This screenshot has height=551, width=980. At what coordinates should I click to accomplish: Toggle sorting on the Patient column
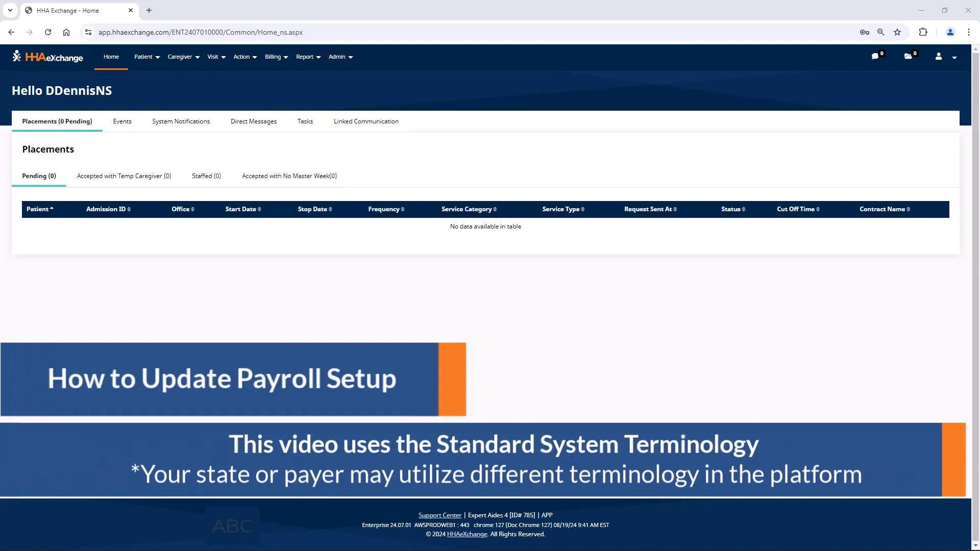[40, 209]
